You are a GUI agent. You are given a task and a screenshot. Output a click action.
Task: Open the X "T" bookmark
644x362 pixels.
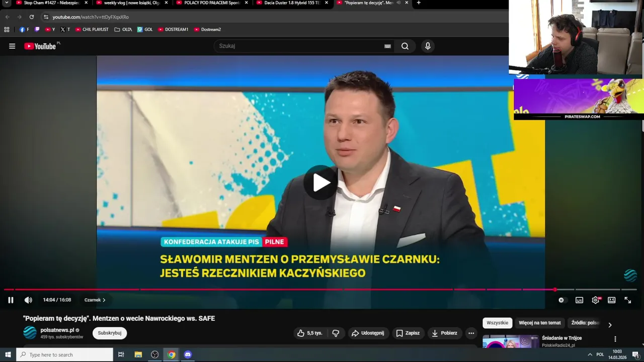point(65,30)
